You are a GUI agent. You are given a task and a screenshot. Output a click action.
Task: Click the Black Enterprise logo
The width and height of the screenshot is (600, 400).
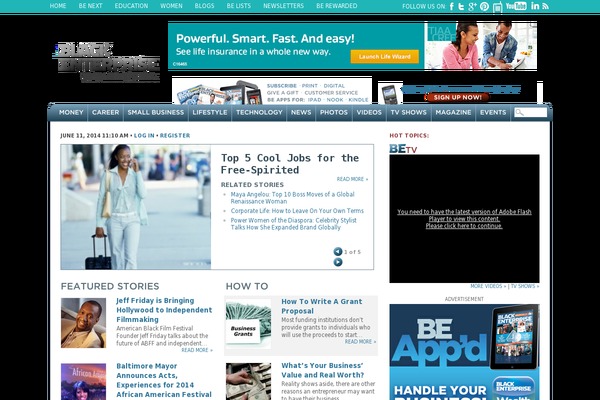tap(106, 62)
